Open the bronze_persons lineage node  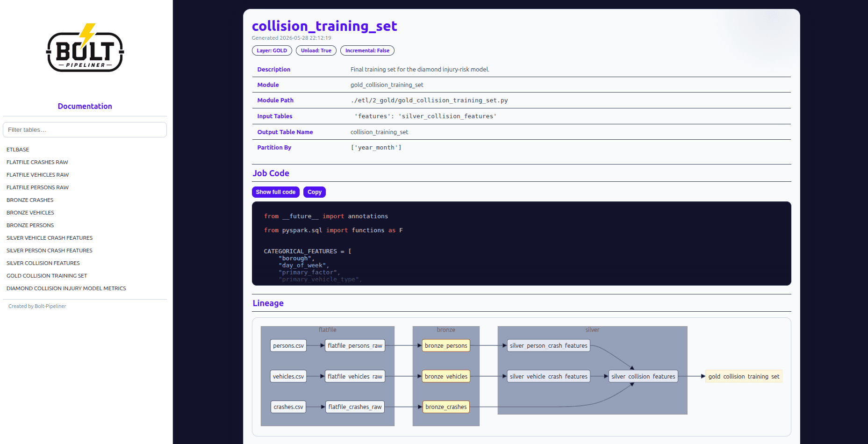click(x=446, y=346)
